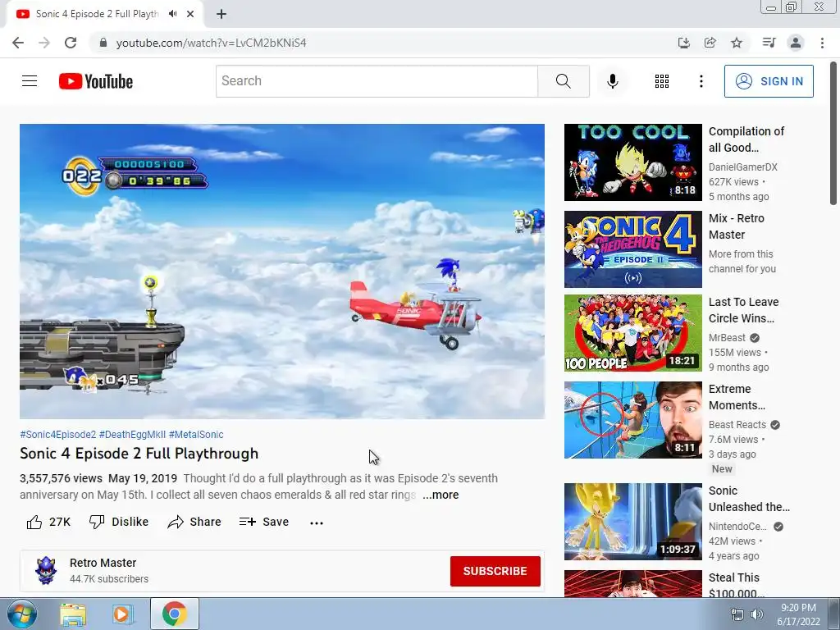This screenshot has width=840, height=630.
Task: Open network tray icon
Action: click(x=737, y=614)
